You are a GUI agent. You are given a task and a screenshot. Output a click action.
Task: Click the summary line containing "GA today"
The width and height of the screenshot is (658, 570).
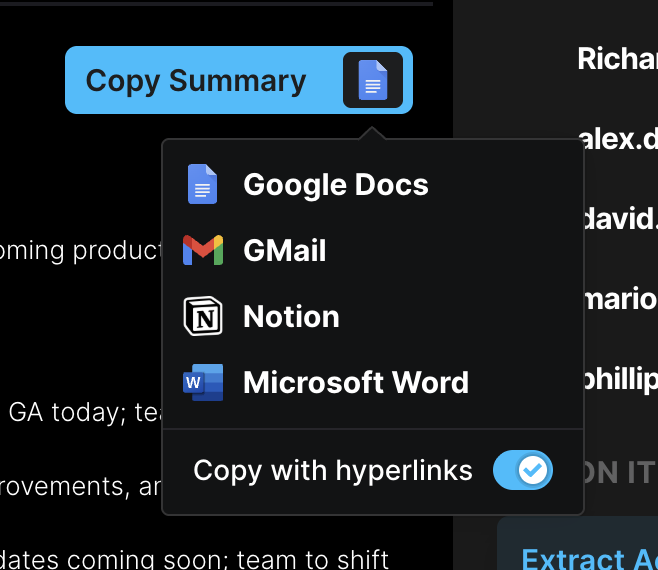[x=80, y=412]
